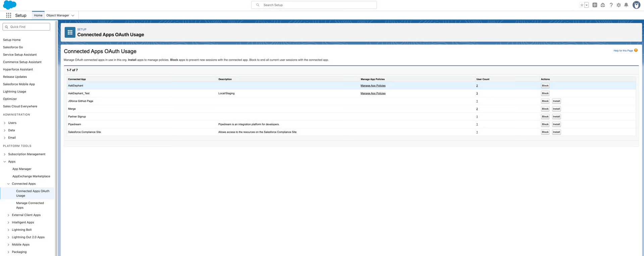
Task: Click the Connected Apps OAuth Usage header icon
Action: (x=70, y=32)
